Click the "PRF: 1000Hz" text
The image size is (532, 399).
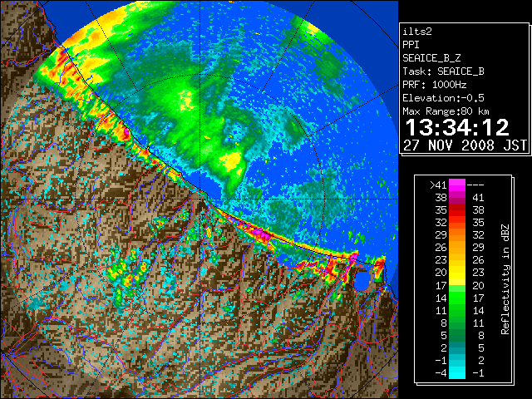coord(435,85)
